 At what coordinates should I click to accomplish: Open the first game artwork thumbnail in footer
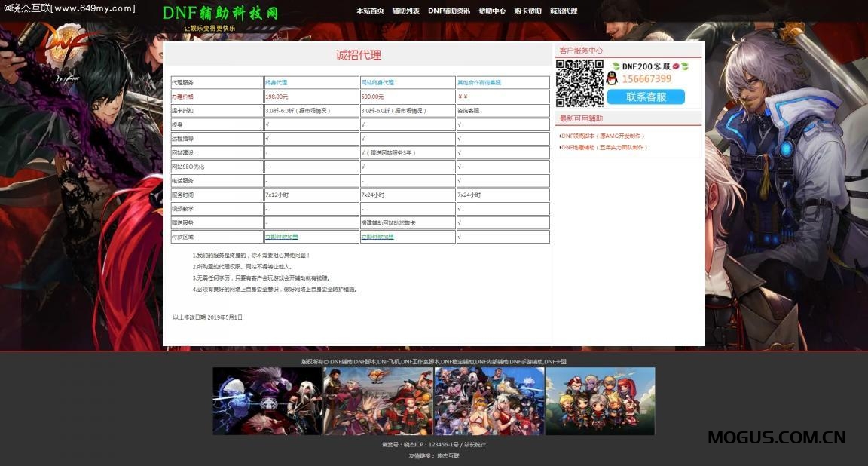[x=267, y=400]
